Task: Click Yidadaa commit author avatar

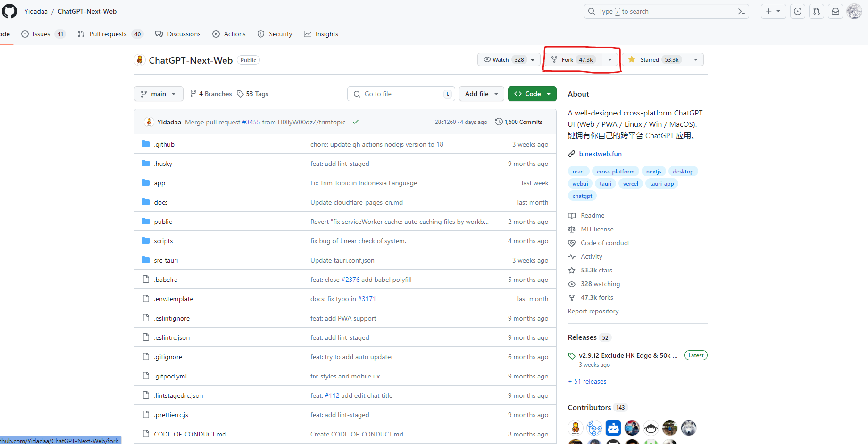Action: [149, 122]
